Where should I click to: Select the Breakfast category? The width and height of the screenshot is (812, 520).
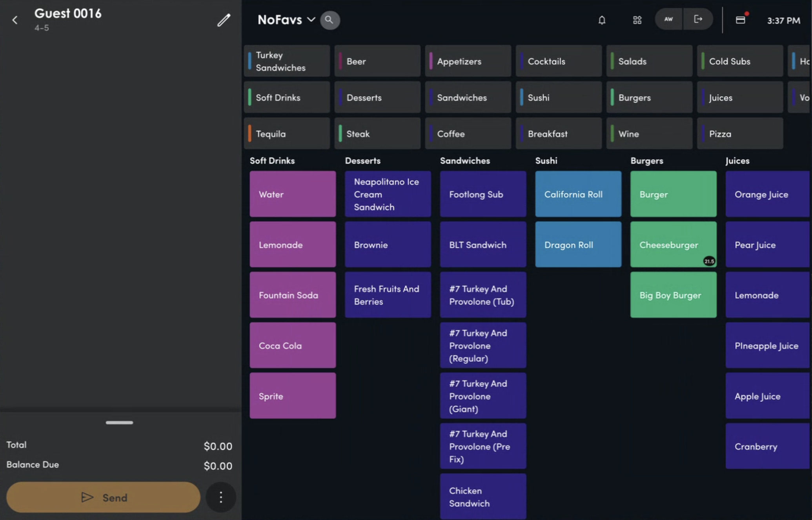[559, 134]
